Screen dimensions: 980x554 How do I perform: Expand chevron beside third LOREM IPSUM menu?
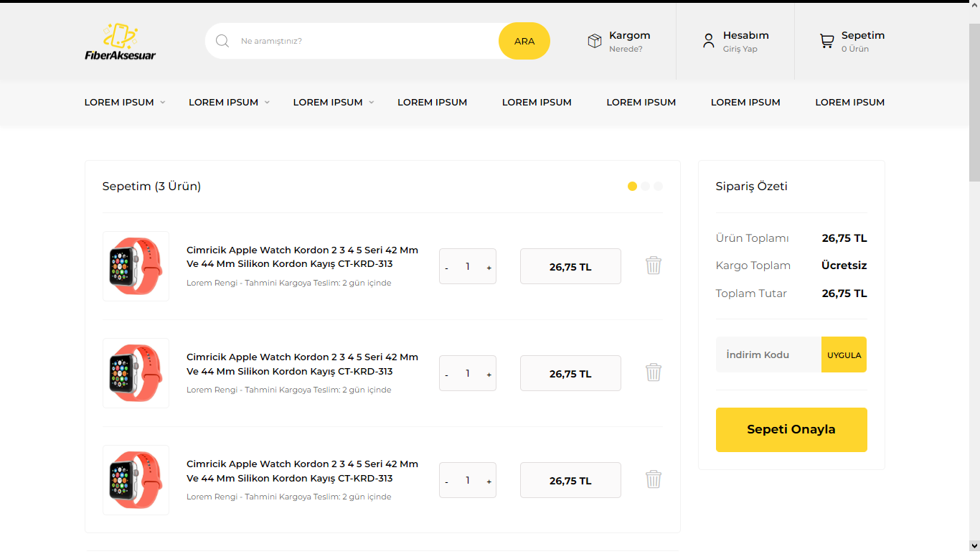(x=372, y=103)
